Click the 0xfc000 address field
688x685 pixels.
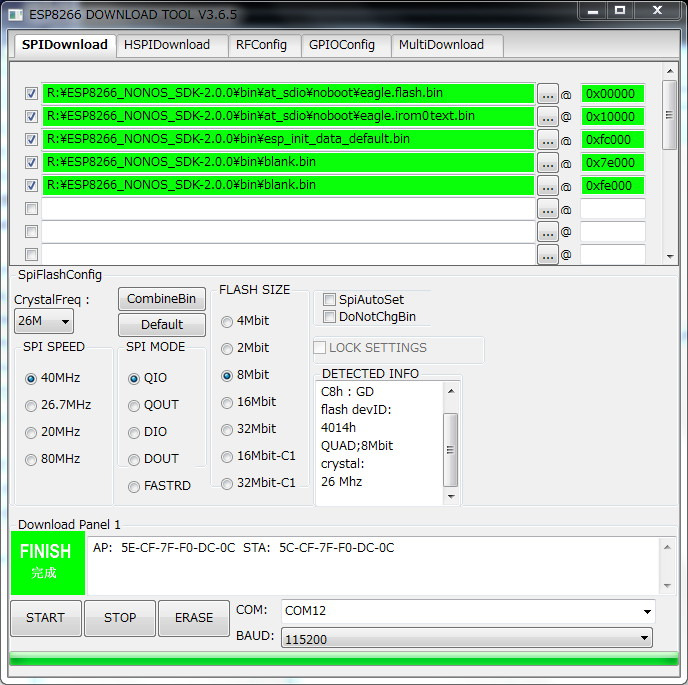click(x=613, y=140)
